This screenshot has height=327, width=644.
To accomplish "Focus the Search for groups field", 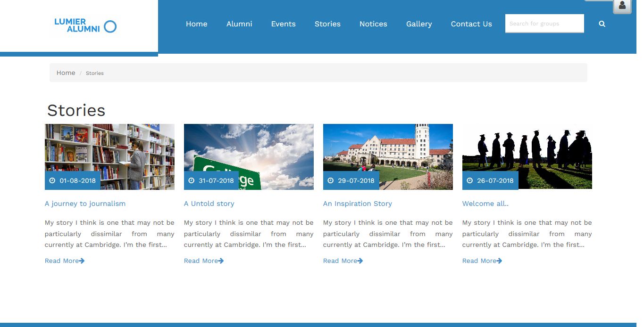I will 544,24.
